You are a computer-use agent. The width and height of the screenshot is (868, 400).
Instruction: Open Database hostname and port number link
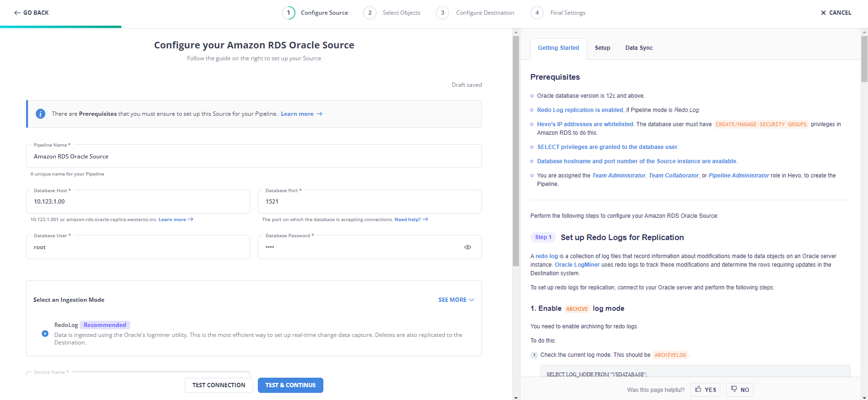pos(637,161)
